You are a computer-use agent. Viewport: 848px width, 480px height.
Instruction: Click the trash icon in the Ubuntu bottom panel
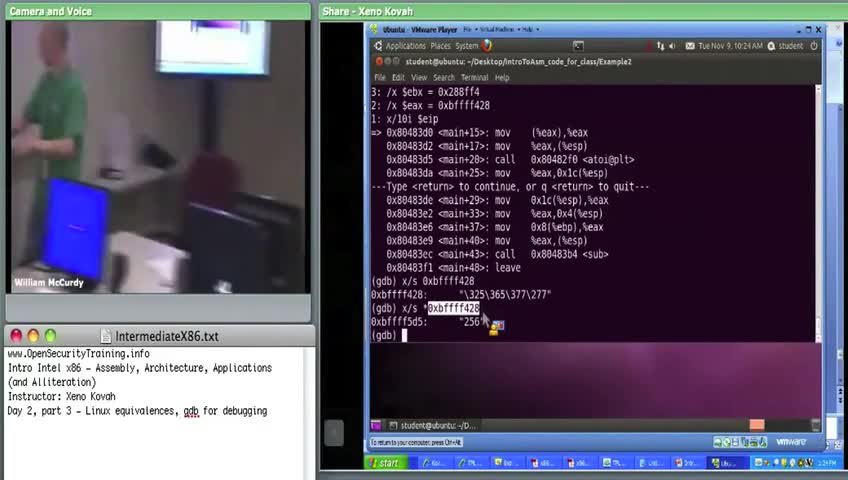pos(816,425)
